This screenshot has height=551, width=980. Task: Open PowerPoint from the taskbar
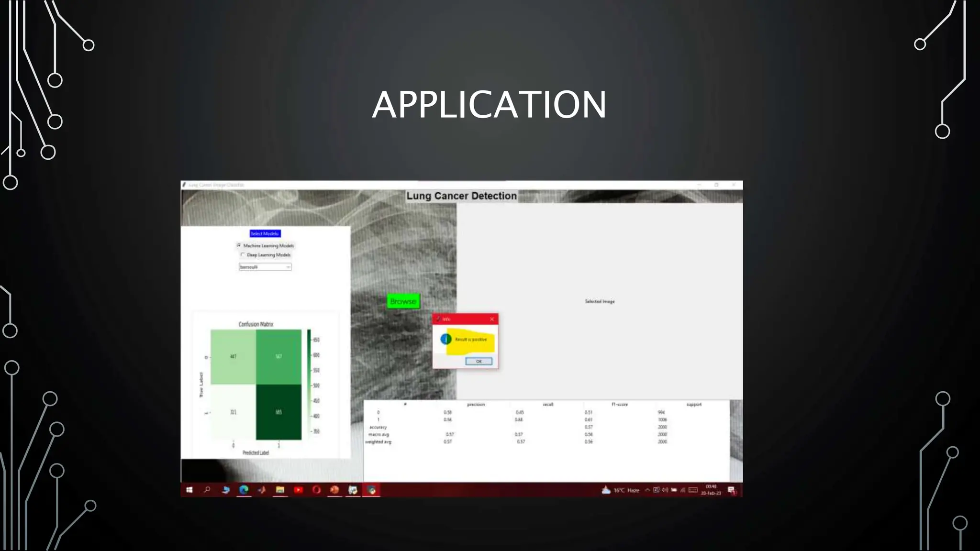pos(334,490)
